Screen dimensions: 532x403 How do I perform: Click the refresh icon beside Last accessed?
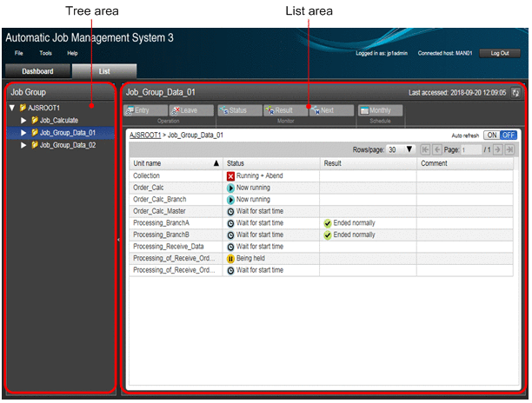click(x=515, y=93)
